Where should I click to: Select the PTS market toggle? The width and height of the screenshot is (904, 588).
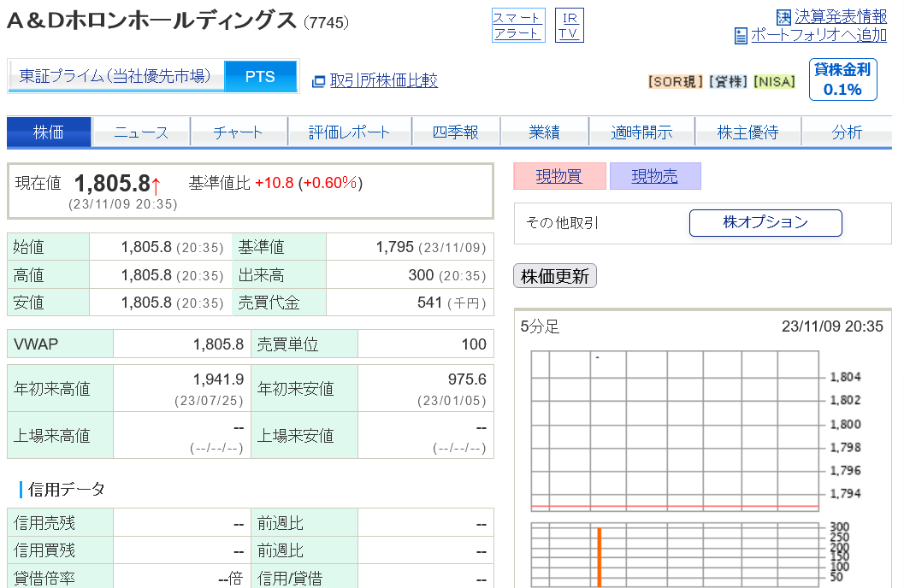(x=261, y=76)
